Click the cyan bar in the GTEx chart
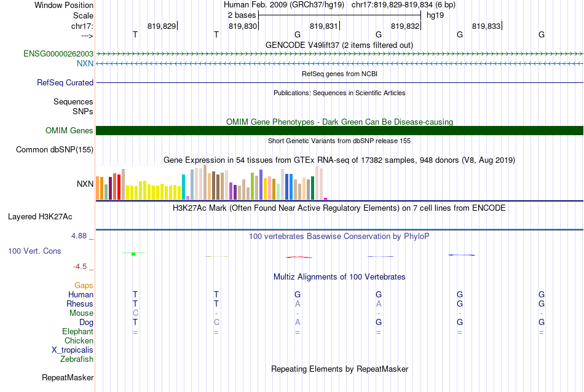 (x=183, y=187)
